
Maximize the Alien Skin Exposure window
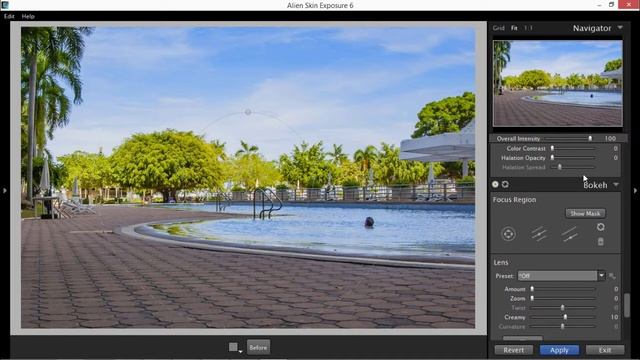pos(611,5)
